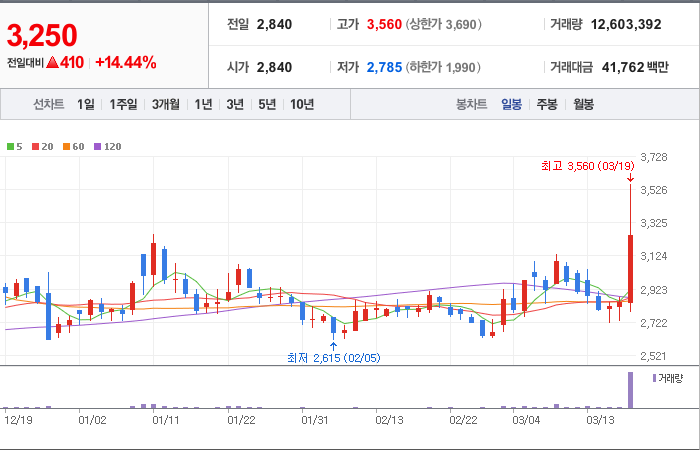Choose the 5년 line chart period
Viewport: 700px width, 450px height.
point(267,104)
